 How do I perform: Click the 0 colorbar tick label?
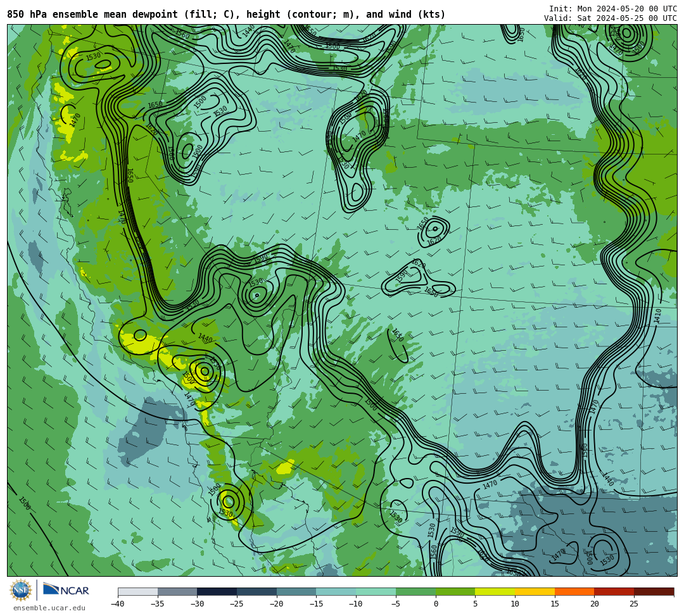pos(436,604)
